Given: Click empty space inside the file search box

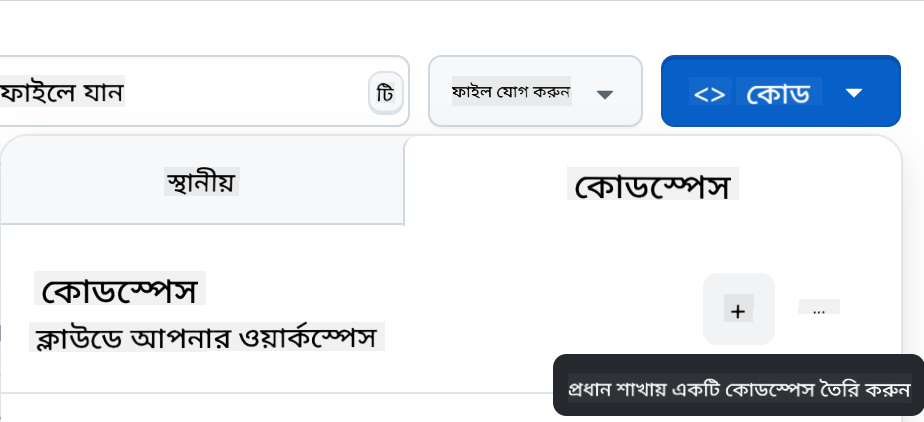Looking at the screenshot, I should [x=250, y=93].
